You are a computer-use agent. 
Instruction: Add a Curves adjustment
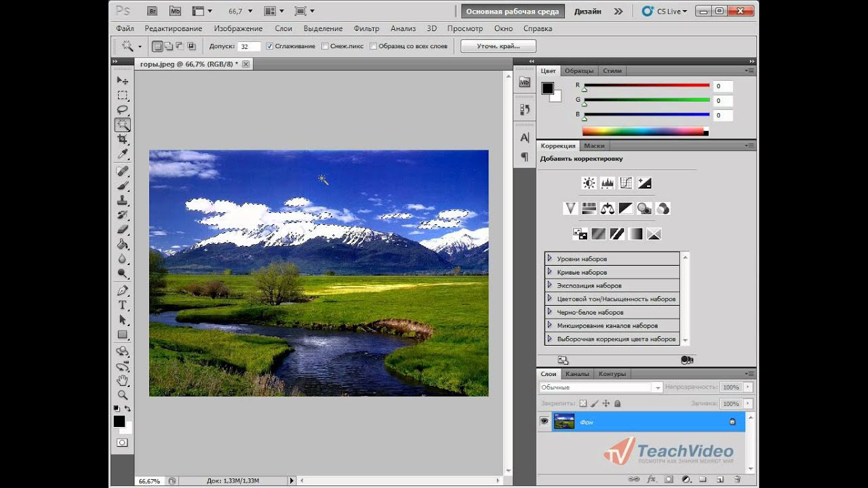tap(625, 183)
